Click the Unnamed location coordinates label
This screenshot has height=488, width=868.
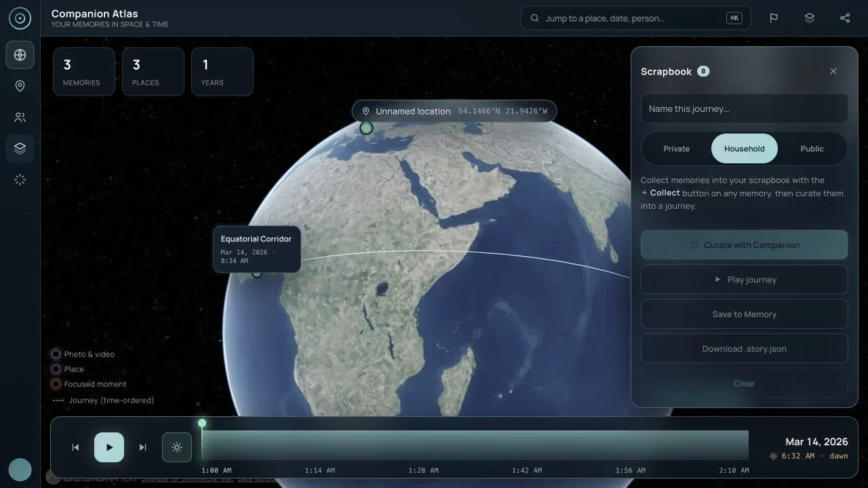pyautogui.click(x=454, y=111)
